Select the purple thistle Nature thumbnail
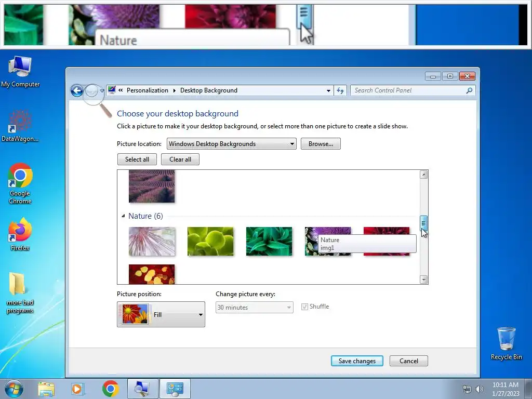Viewport: 532px width, 399px height. pyautogui.click(x=312, y=241)
